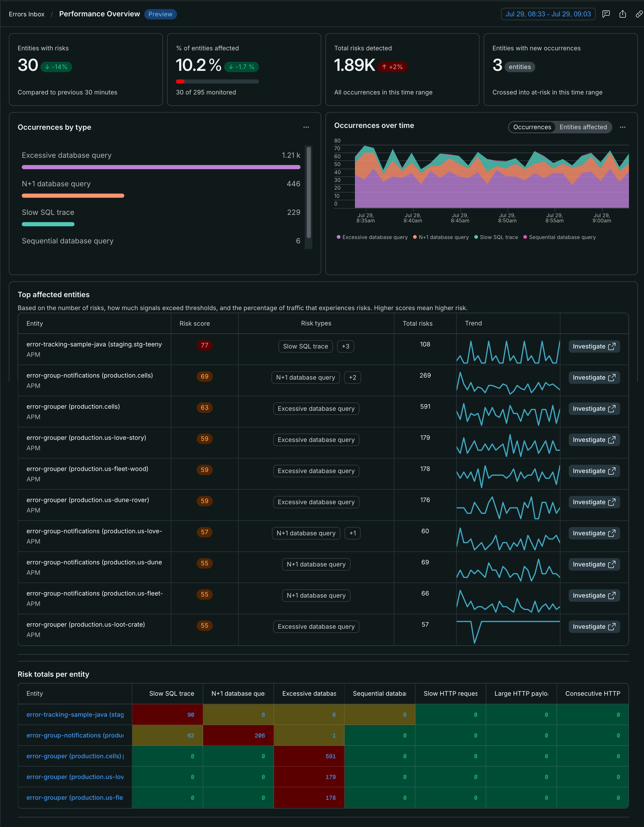Investigate error-grouper (production.us-love-story)
Screen dimensions: 644x827
coord(594,440)
